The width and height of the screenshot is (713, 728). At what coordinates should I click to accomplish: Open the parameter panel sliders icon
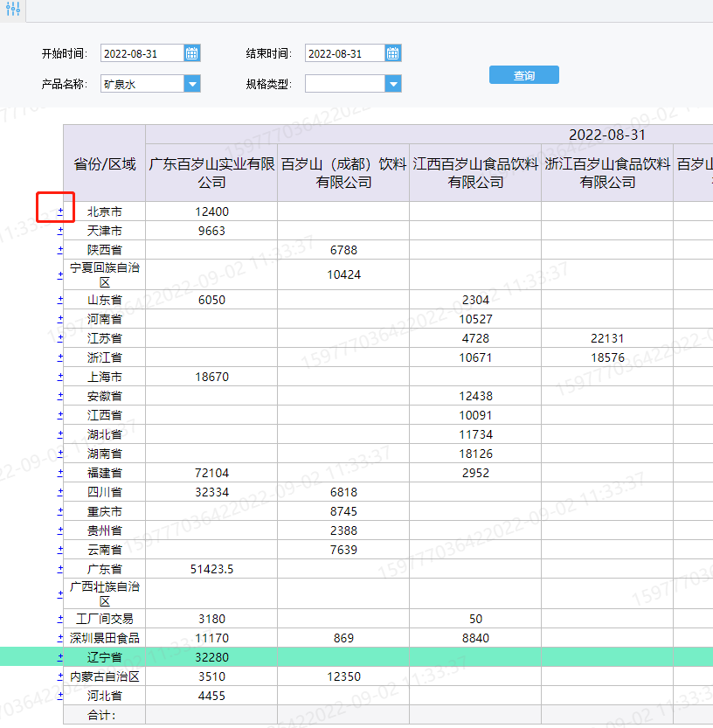[x=13, y=10]
